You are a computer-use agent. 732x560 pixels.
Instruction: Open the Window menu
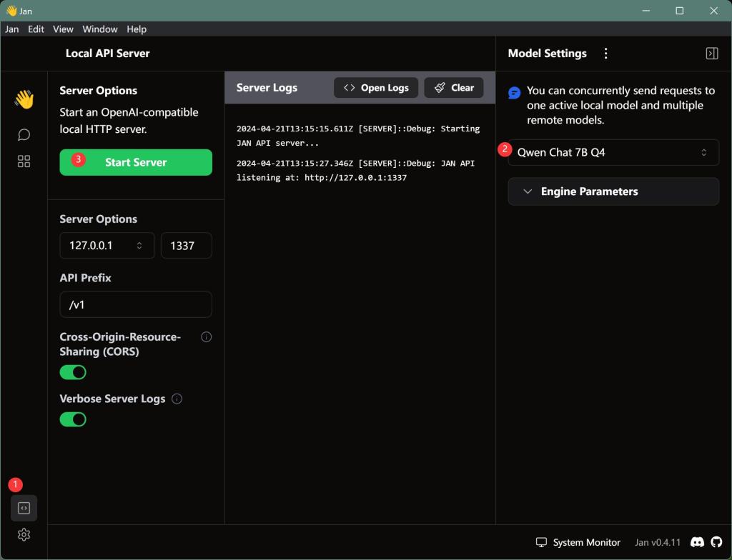click(100, 29)
